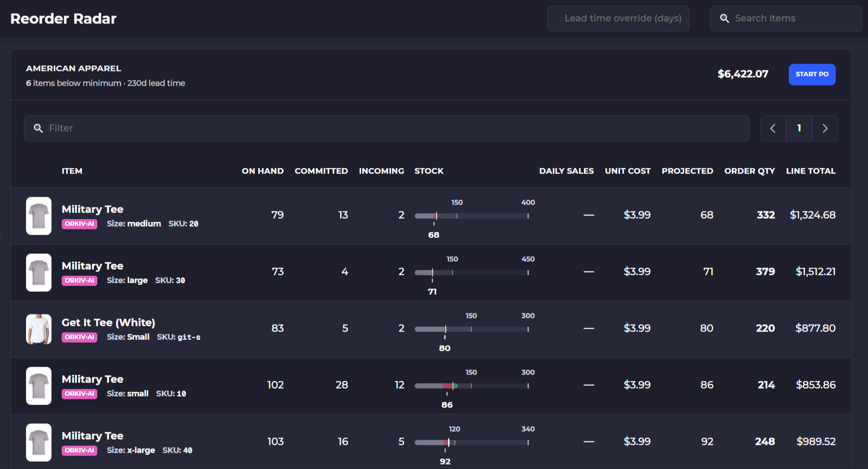Click on hand value 73
The width and height of the screenshot is (868, 469).
(x=278, y=272)
